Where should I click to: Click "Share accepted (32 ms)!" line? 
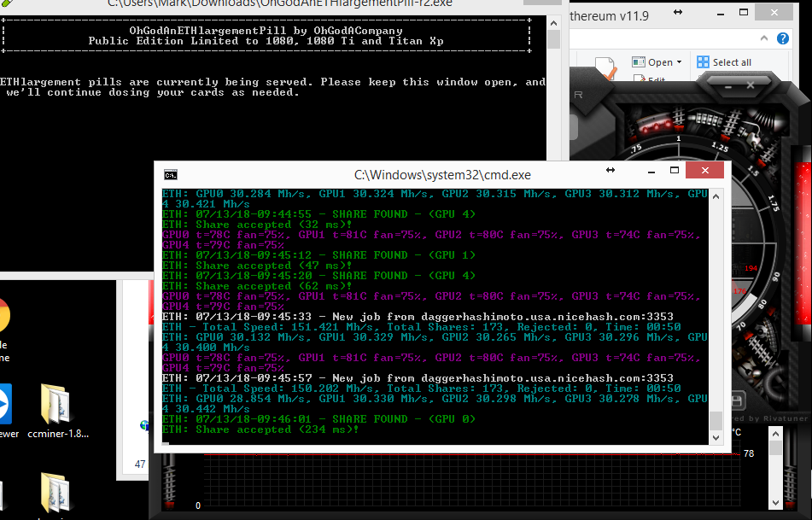pos(257,225)
